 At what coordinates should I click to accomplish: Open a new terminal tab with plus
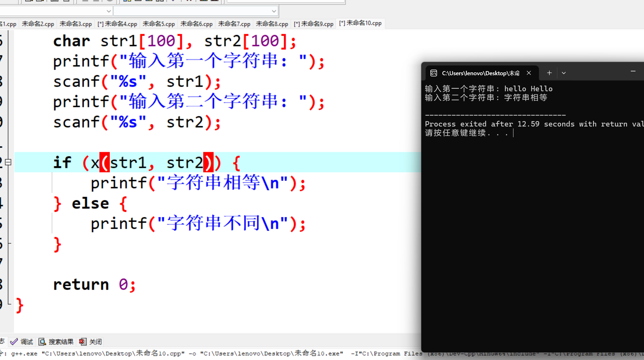tap(549, 73)
